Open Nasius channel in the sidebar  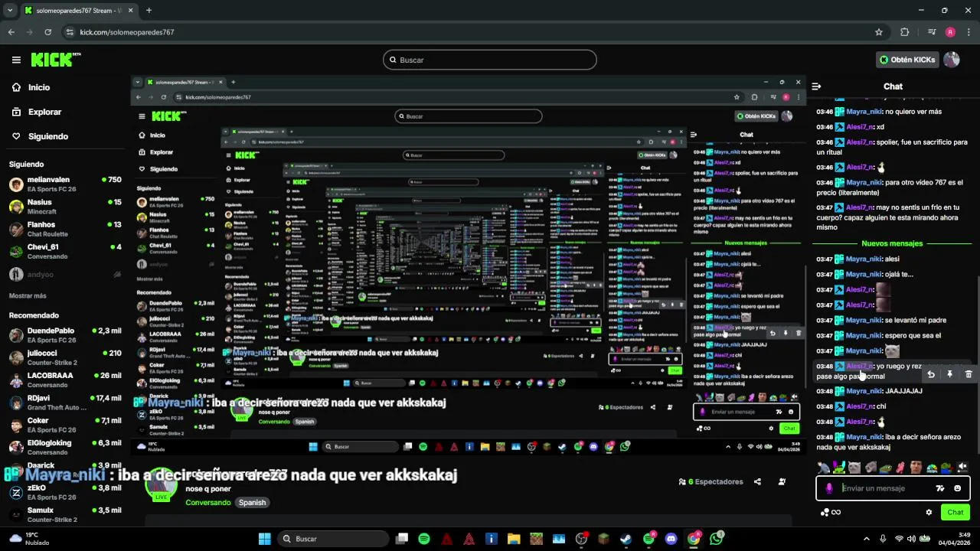(65, 207)
